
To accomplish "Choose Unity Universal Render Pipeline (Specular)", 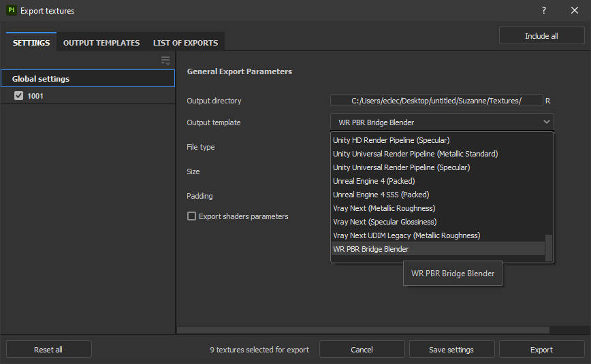I will point(438,167).
